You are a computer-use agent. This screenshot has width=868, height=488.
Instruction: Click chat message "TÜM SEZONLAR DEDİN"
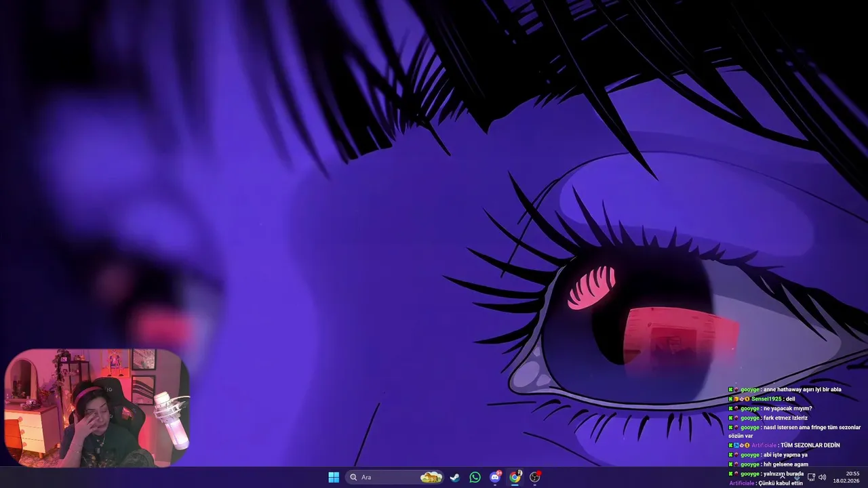810,445
